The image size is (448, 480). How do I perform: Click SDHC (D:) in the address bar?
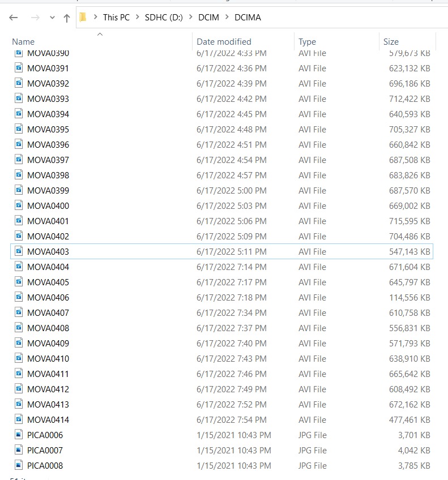[x=164, y=18]
